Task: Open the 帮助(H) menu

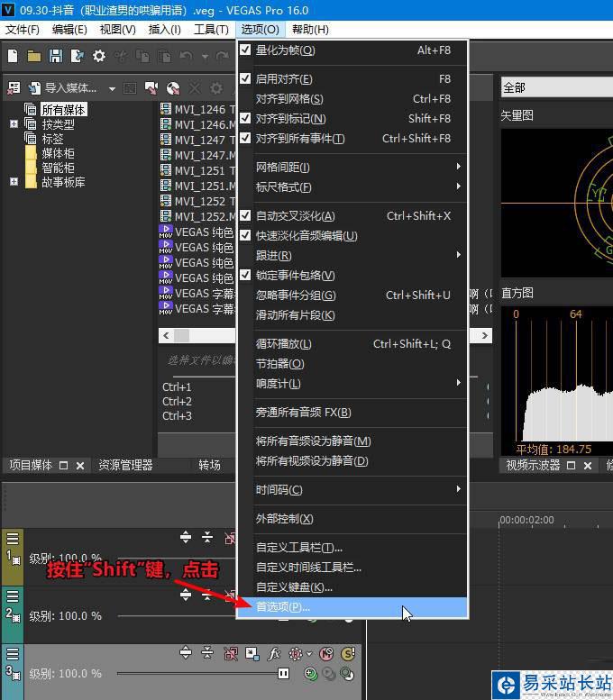Action: 310,30
